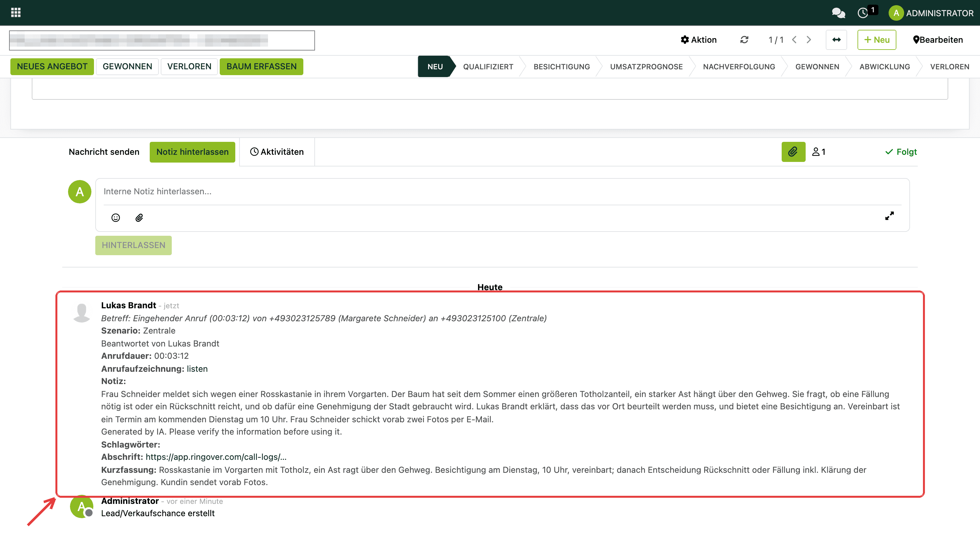Open the Aktion dropdown menu

pyautogui.click(x=699, y=40)
